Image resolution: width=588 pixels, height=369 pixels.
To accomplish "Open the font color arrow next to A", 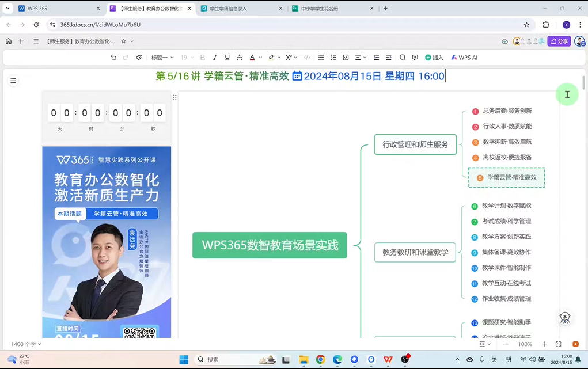I will pyautogui.click(x=260, y=58).
